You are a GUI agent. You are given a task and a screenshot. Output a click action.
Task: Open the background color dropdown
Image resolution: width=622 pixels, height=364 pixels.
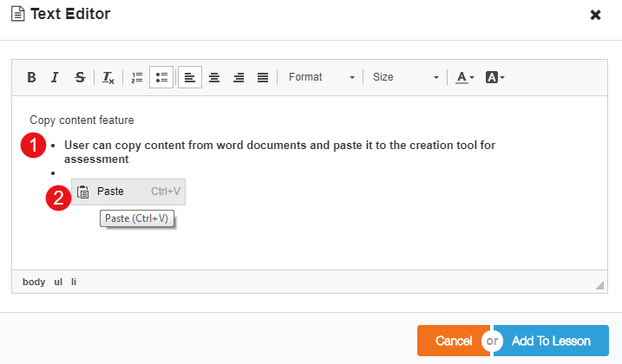[494, 77]
